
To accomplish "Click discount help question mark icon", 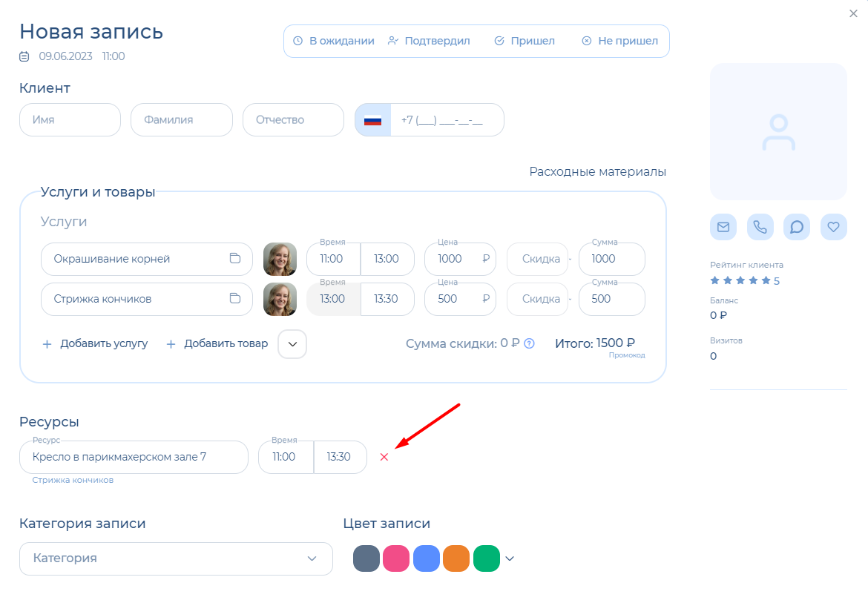I will (x=529, y=343).
